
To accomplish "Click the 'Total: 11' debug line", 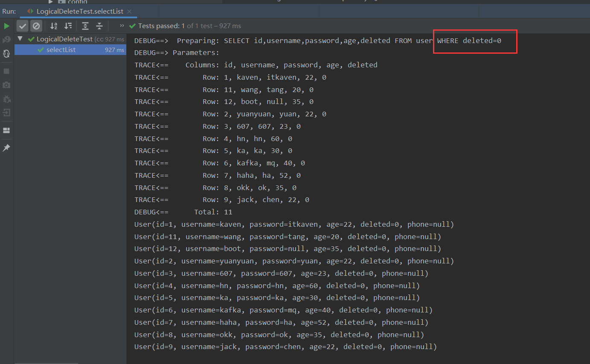I will (x=183, y=212).
